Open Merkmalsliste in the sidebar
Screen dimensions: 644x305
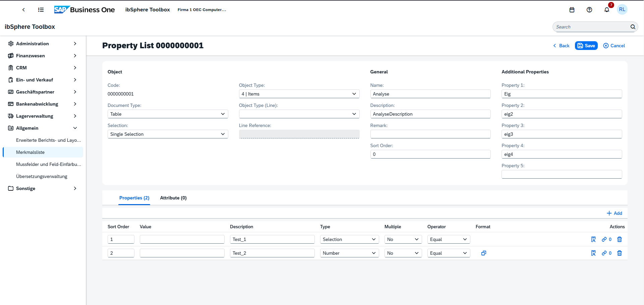[x=43, y=152]
